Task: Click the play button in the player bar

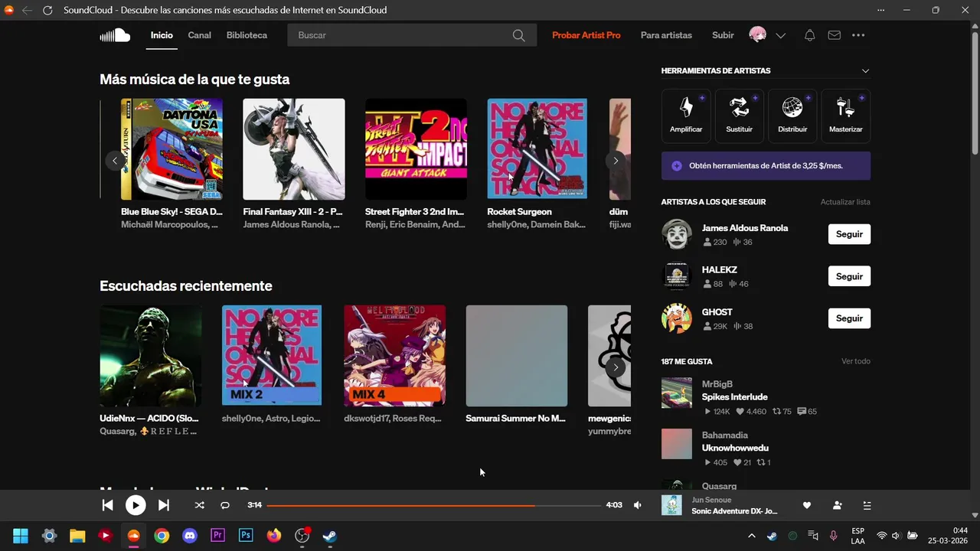Action: [x=136, y=505]
